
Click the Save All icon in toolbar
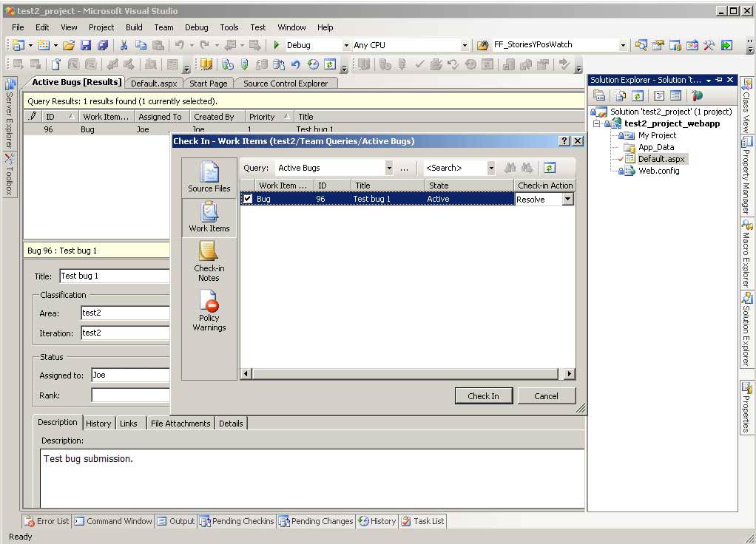point(103,45)
